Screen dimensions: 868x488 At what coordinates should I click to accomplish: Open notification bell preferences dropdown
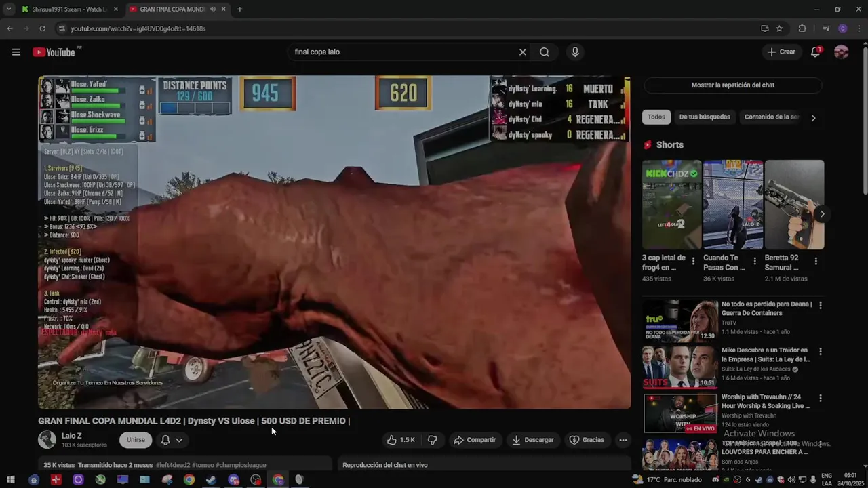coord(172,440)
